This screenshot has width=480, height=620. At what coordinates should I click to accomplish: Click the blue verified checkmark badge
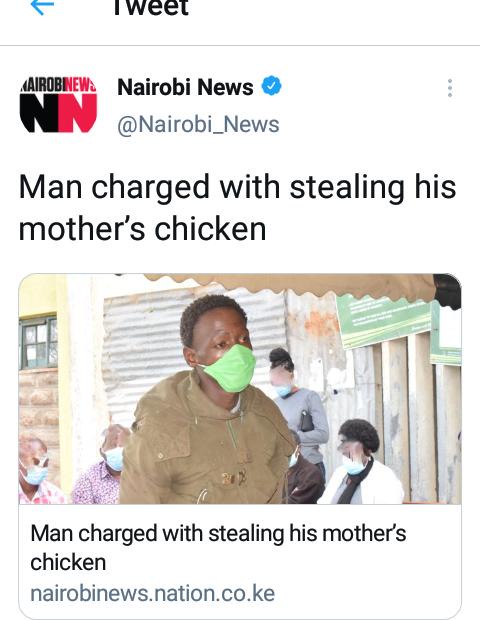272,86
